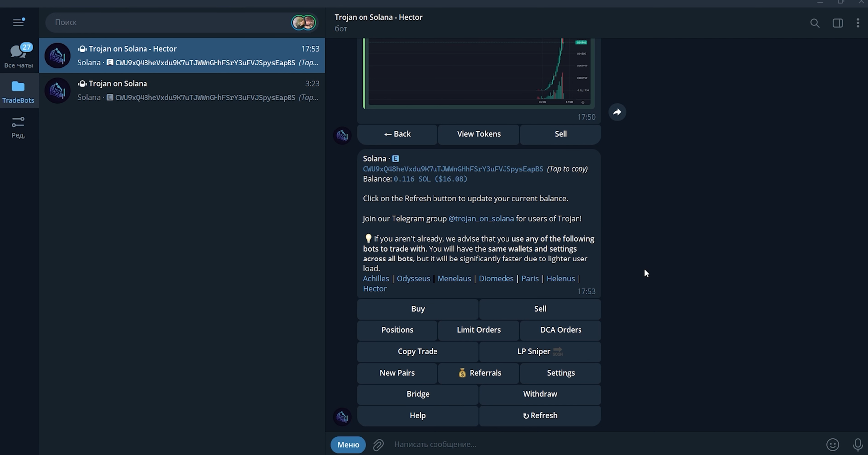This screenshot has height=455, width=868.
Task: Click the Withdraw button
Action: (x=540, y=394)
